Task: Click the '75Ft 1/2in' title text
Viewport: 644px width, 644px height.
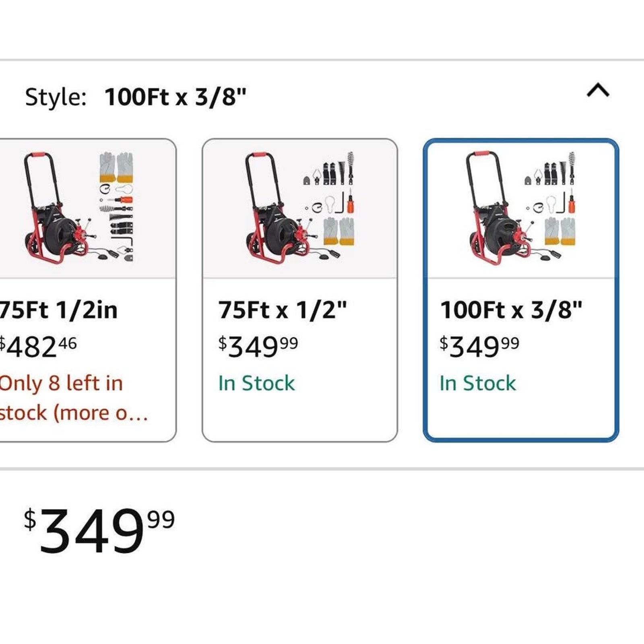Action: tap(59, 310)
